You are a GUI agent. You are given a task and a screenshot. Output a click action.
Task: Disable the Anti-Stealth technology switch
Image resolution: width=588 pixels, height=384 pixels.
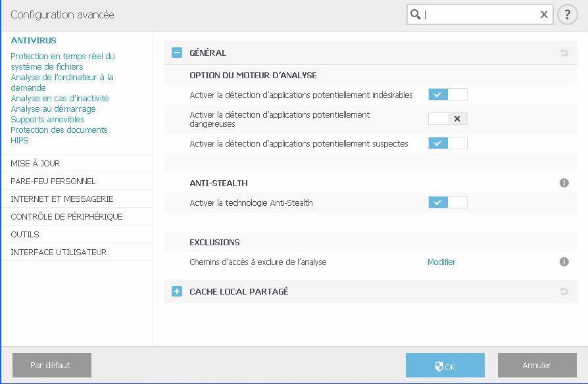tap(447, 203)
